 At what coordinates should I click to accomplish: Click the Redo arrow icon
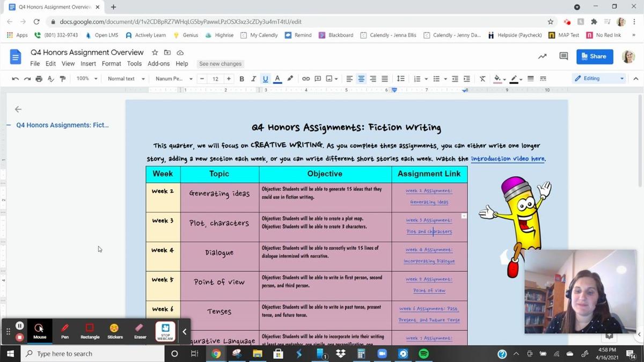point(27,78)
